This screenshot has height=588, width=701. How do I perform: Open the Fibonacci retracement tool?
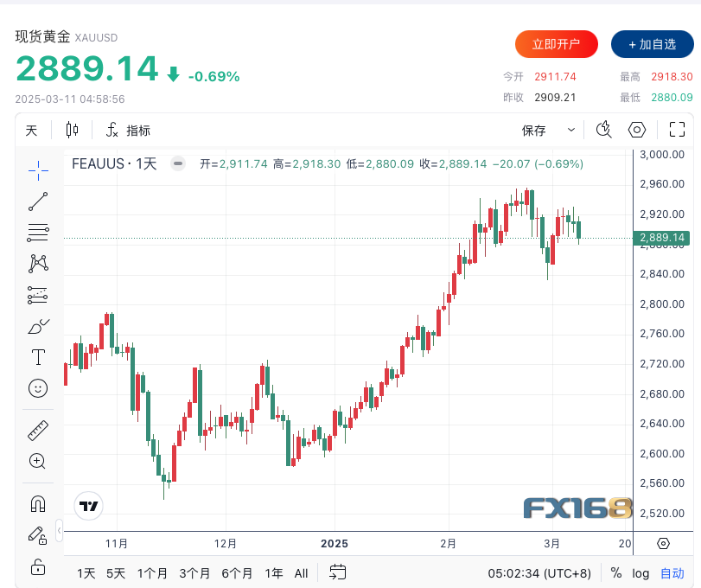38,233
